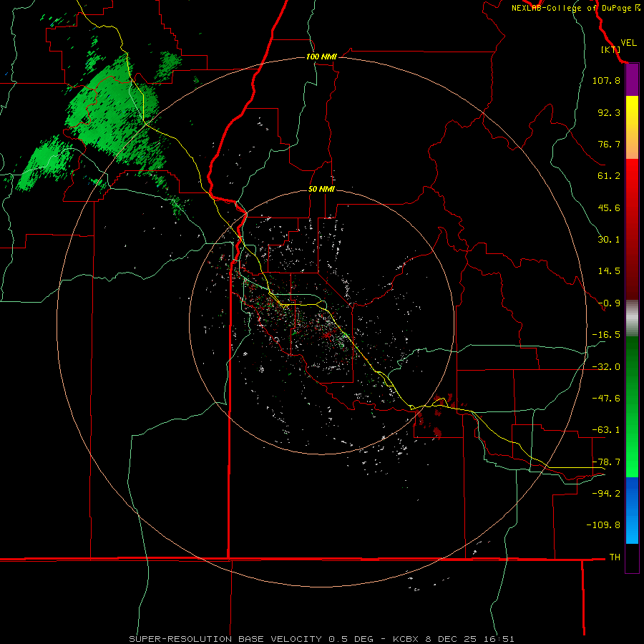The image size is (644, 644).
Task: Click the VEL legend title
Action: pyautogui.click(x=628, y=43)
